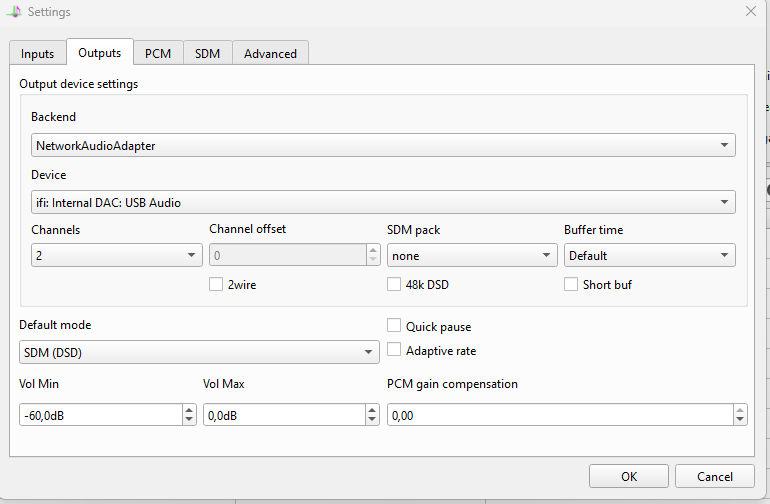Click the HQPlayer app icon in title bar

click(14, 12)
